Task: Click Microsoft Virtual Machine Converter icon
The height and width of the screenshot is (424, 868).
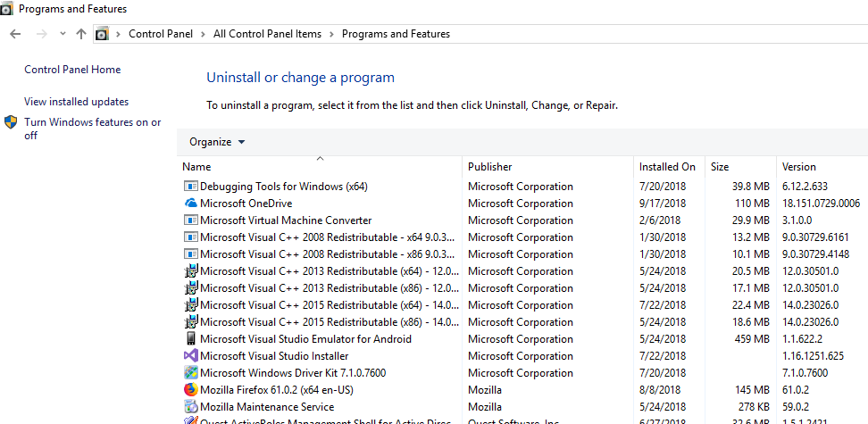Action: pos(190,220)
